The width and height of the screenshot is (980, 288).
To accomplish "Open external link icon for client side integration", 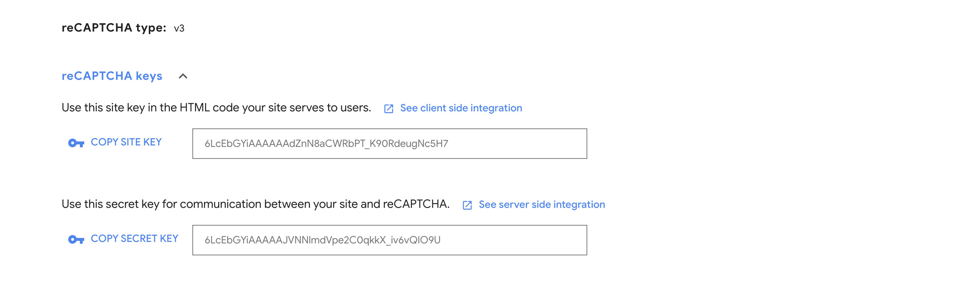I will (388, 109).
